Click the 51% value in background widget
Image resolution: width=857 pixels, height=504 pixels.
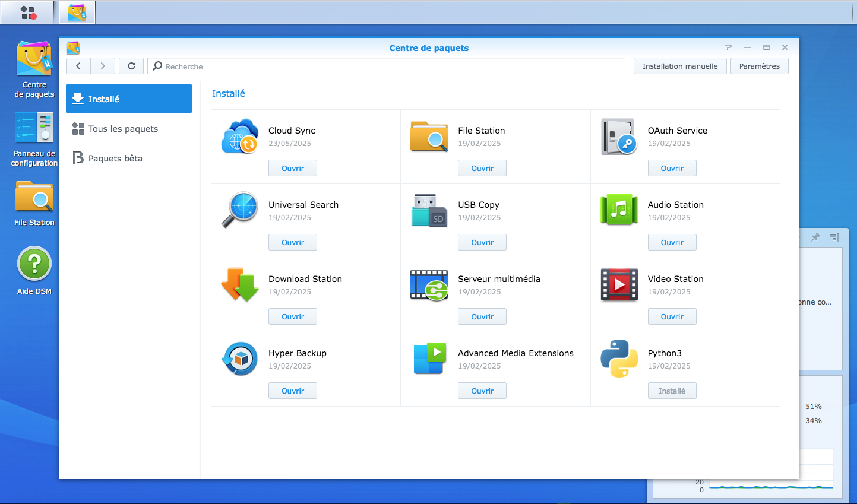(814, 407)
